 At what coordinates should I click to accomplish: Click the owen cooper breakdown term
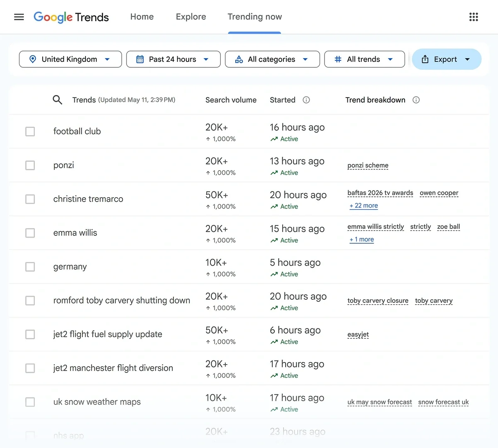[439, 193]
